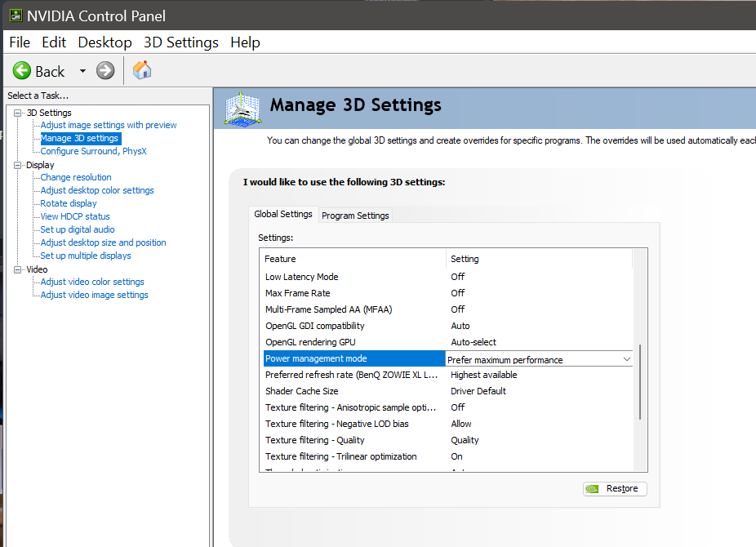Select OpenGL rendering GPU row
This screenshot has height=547, width=756.
point(448,342)
